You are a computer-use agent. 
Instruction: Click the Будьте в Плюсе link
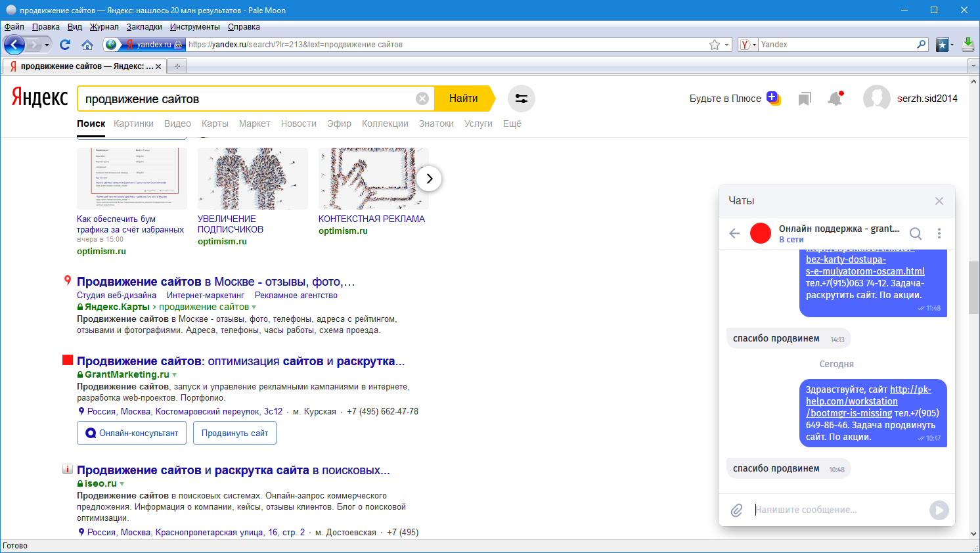725,99
